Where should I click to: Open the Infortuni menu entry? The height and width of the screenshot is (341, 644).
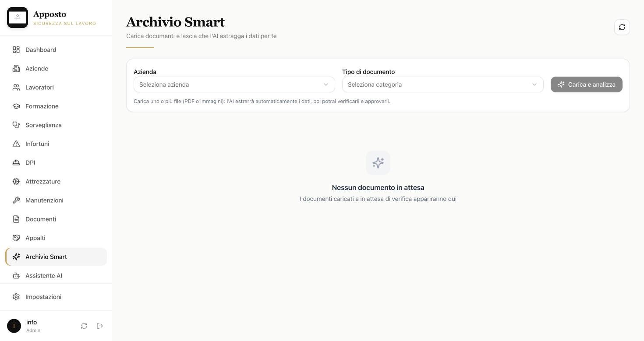(56, 144)
